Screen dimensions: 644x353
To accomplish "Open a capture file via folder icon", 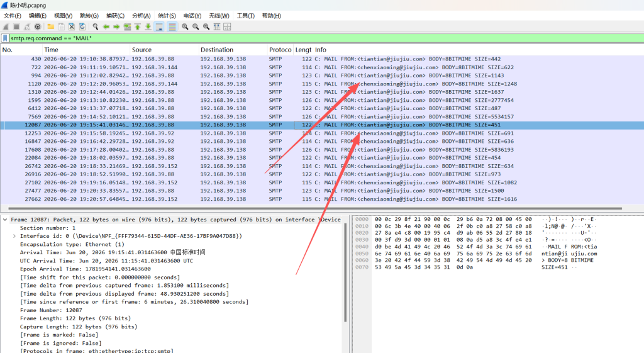I will (x=50, y=26).
